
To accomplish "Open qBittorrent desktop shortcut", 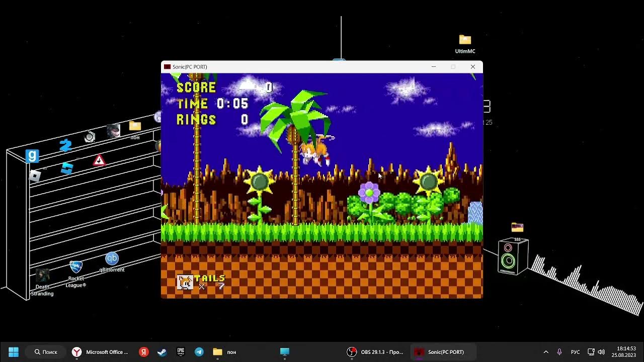I will pyautogui.click(x=112, y=262).
